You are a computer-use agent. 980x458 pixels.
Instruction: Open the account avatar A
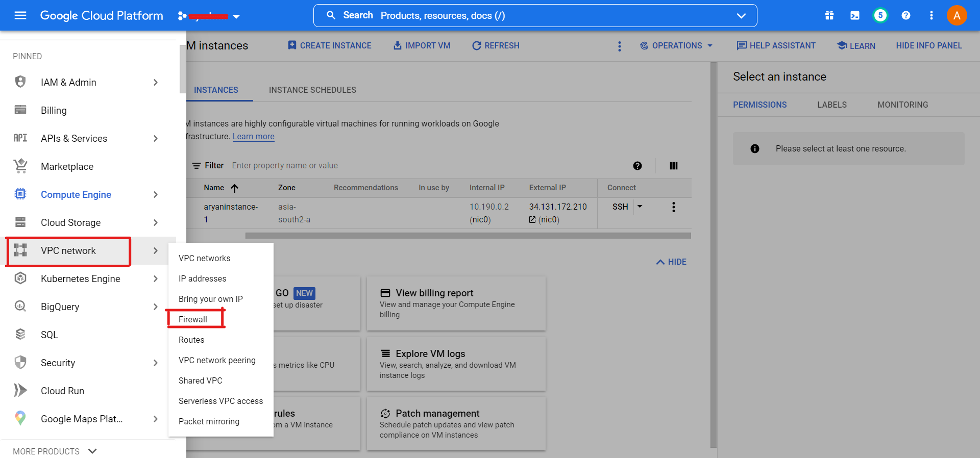click(957, 15)
